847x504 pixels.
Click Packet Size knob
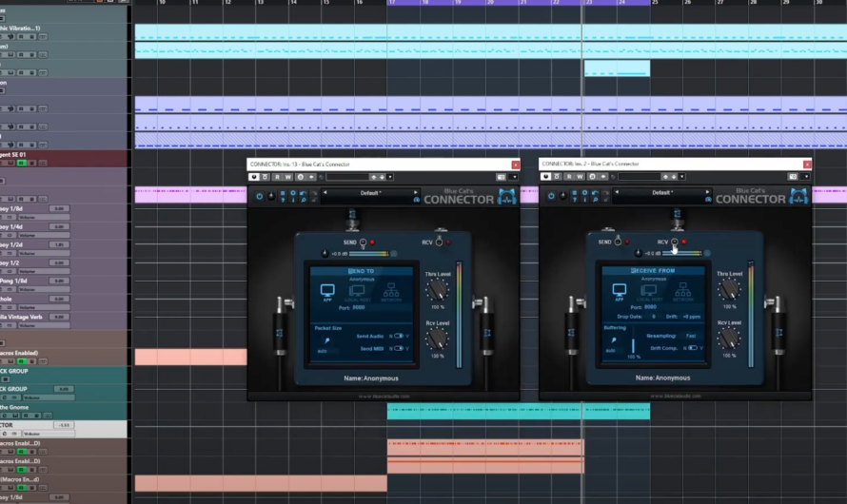326,340
